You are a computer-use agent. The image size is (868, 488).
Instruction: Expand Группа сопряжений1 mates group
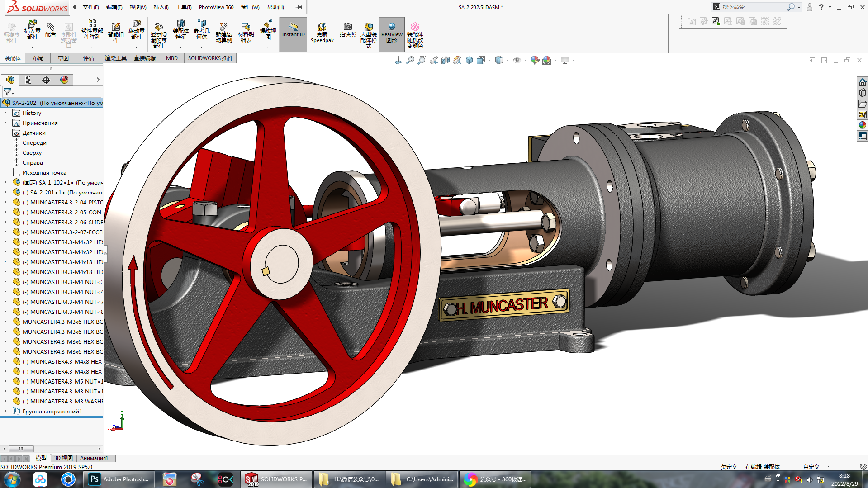[5, 412]
